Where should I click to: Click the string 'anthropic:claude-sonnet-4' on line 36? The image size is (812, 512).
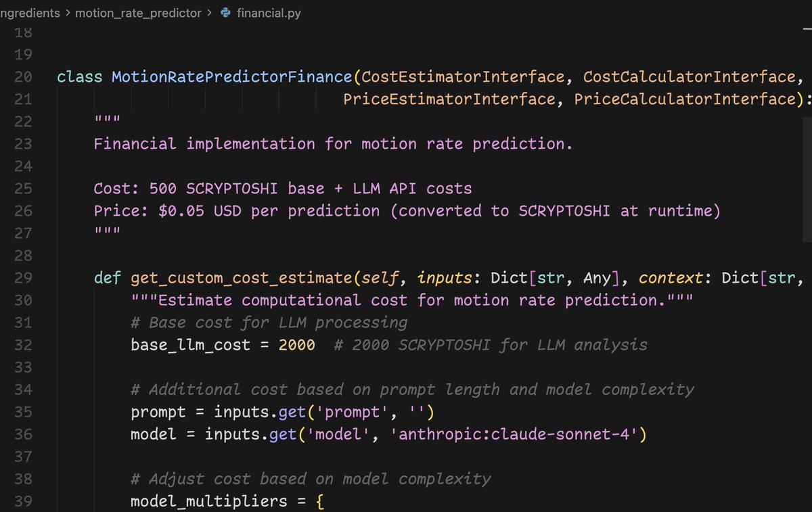click(x=514, y=434)
